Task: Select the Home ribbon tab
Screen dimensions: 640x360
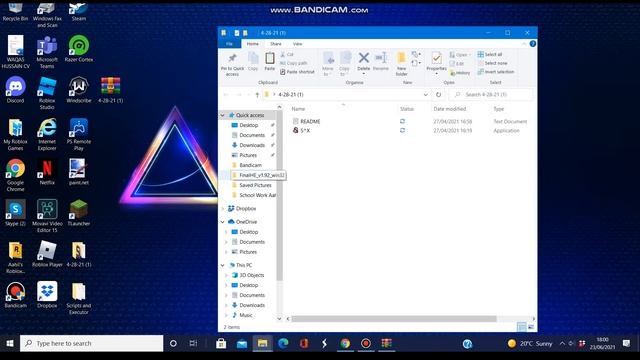Action: [x=253, y=44]
